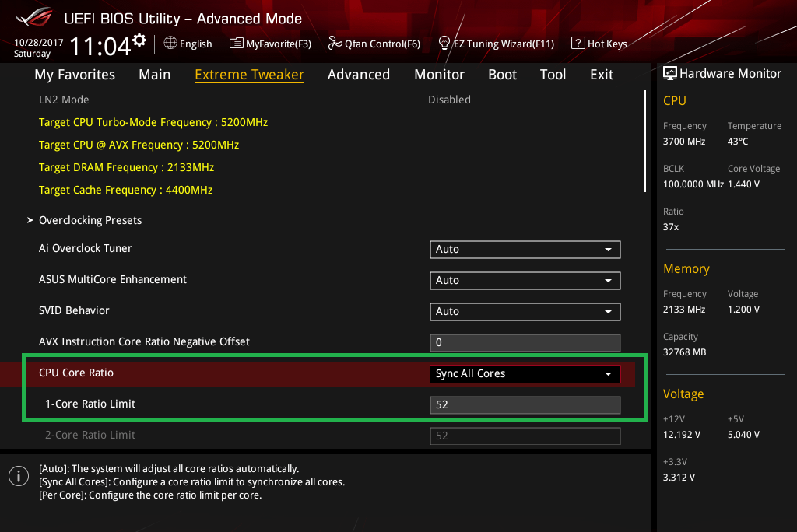Click the settings list scrollbar
797x532 pixels.
[644, 142]
